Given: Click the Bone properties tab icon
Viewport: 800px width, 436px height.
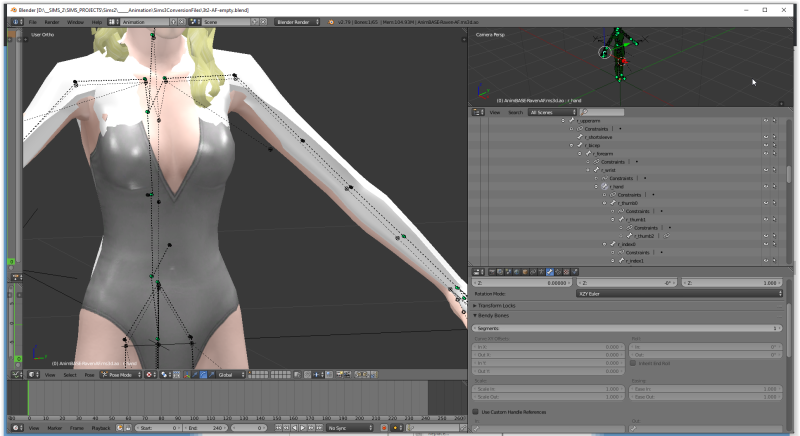Looking at the screenshot, I should pos(549,271).
